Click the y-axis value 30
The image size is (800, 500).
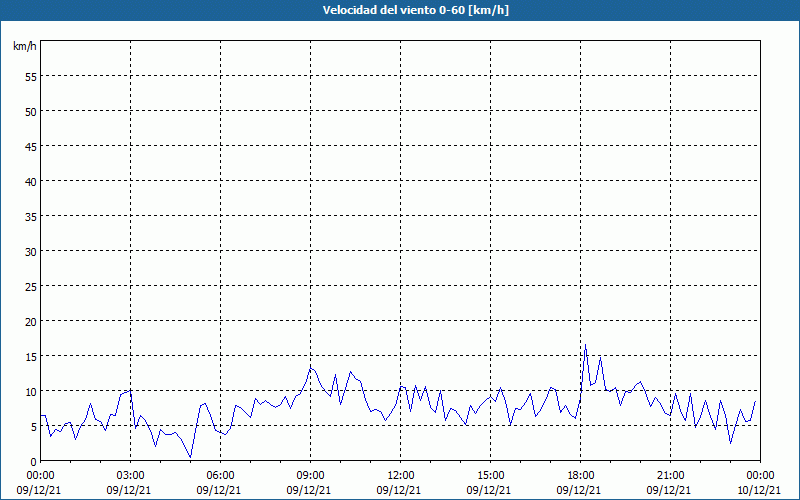click(31, 251)
